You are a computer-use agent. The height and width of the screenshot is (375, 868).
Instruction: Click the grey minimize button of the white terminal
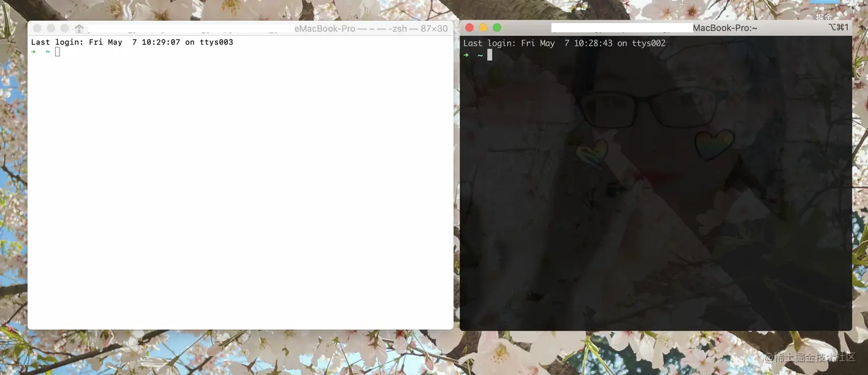point(51,28)
